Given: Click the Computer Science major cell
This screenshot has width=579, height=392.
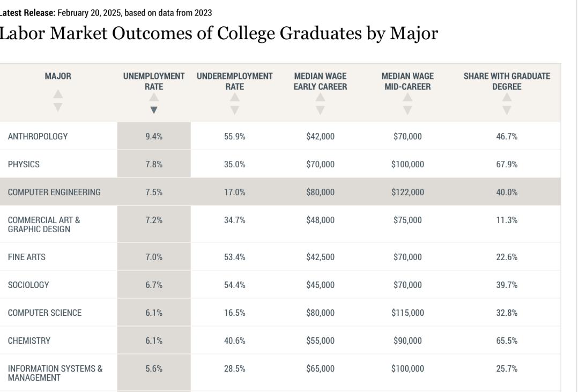Looking at the screenshot, I should (44, 313).
